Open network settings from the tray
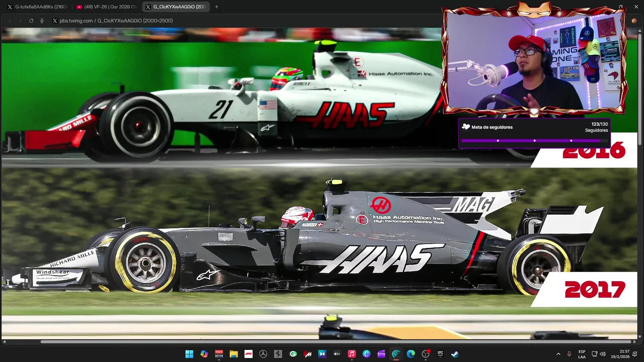Viewport: 644px width, 362px height. pos(594,354)
